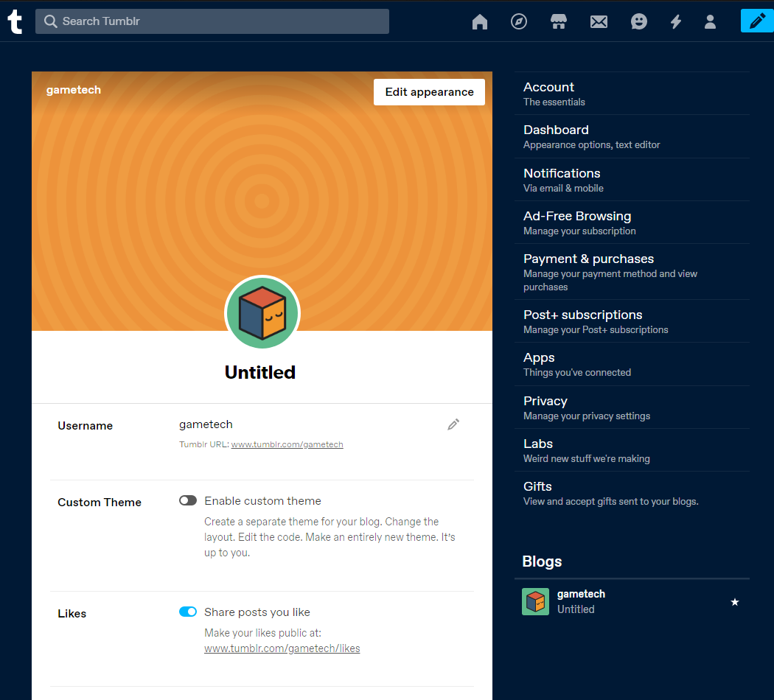774x700 pixels.
Task: Edit username with the pencil icon
Action: [453, 424]
